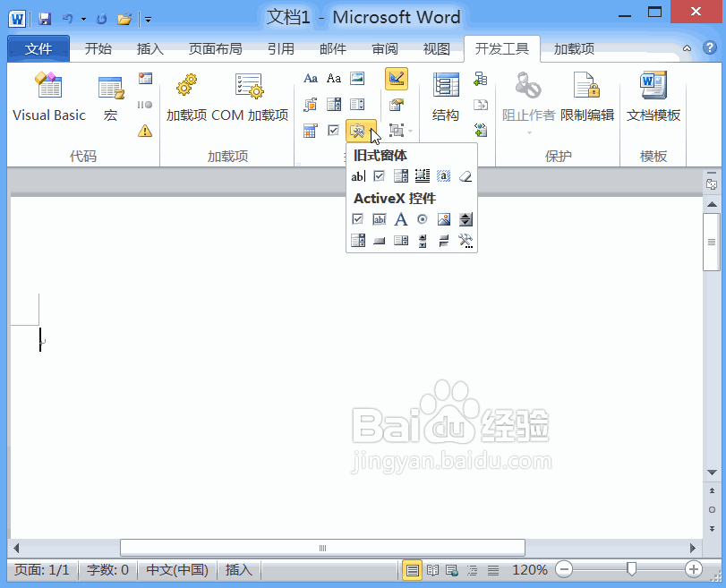Viewport: 726px width, 588px height.
Task: Switch to 引用 tab
Action: click(x=280, y=48)
